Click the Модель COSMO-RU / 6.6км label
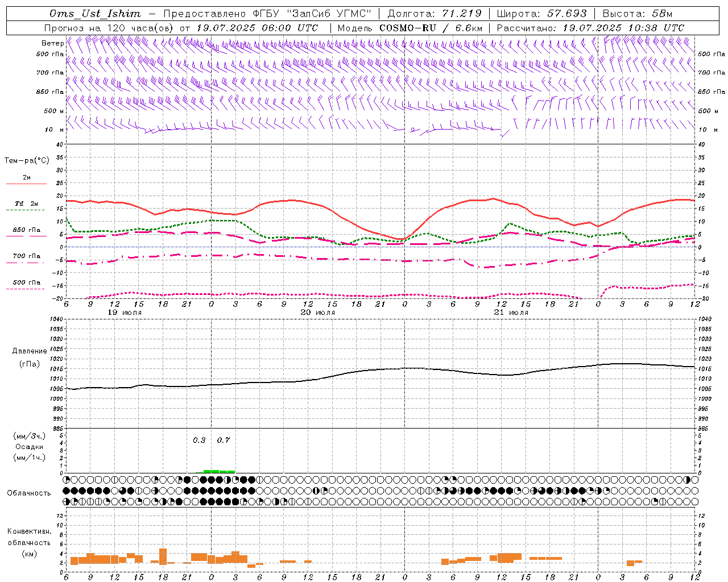 (x=410, y=28)
